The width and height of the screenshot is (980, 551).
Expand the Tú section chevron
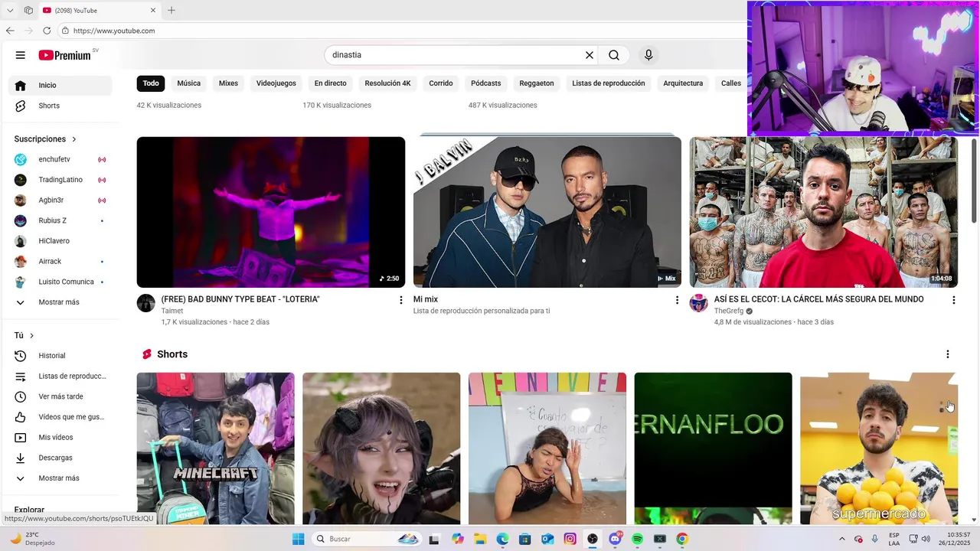(x=31, y=336)
